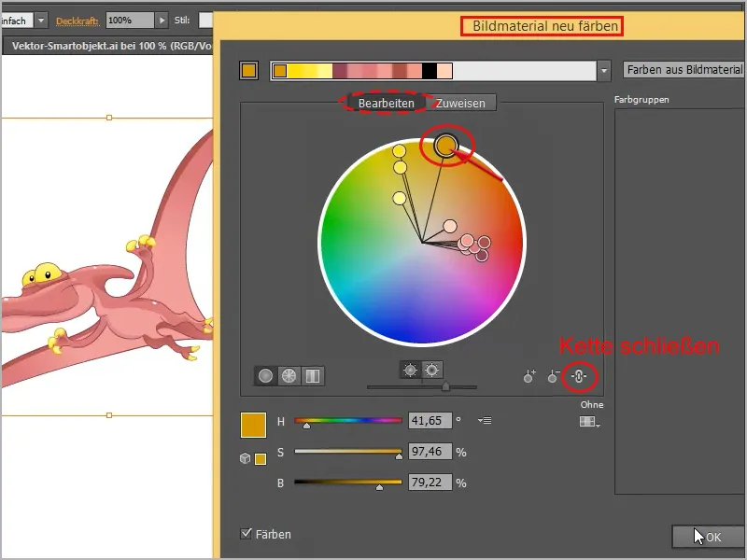Show saturation and hue on wheel
This screenshot has height=560, width=747.
pos(410,370)
